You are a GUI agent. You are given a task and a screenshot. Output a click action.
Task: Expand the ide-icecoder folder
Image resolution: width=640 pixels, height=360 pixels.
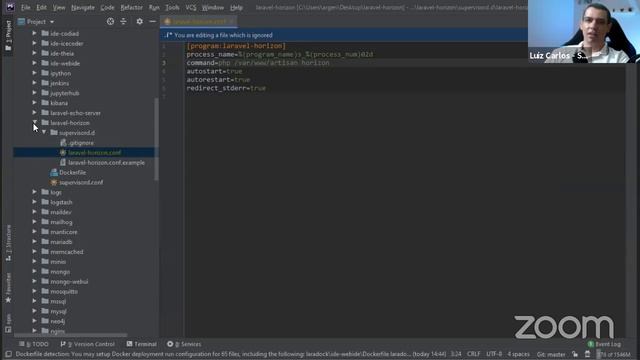[x=34, y=43]
